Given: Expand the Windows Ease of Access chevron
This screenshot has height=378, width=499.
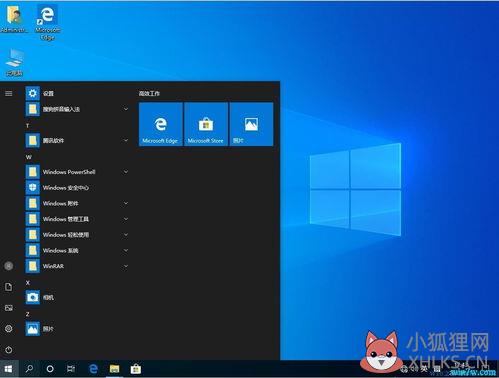Looking at the screenshot, I should 126,235.
